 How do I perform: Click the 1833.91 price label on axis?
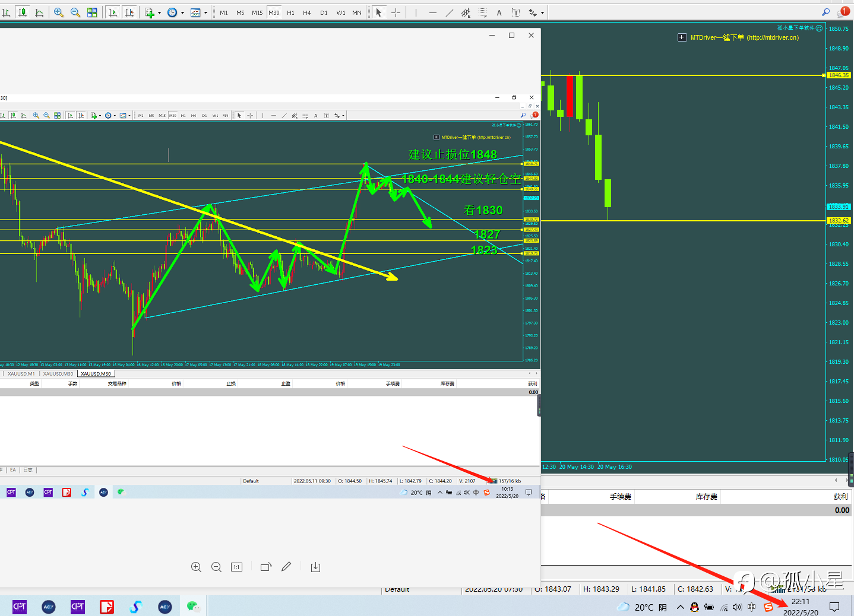click(x=839, y=207)
